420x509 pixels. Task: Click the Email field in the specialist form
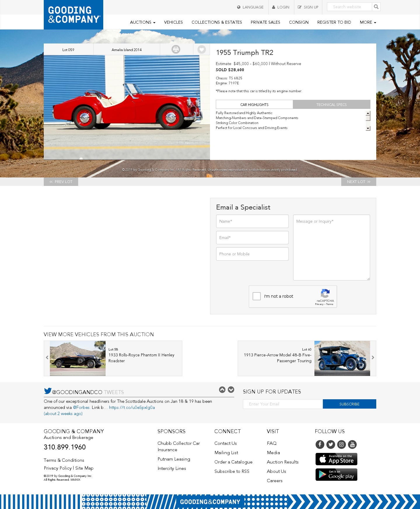(252, 238)
